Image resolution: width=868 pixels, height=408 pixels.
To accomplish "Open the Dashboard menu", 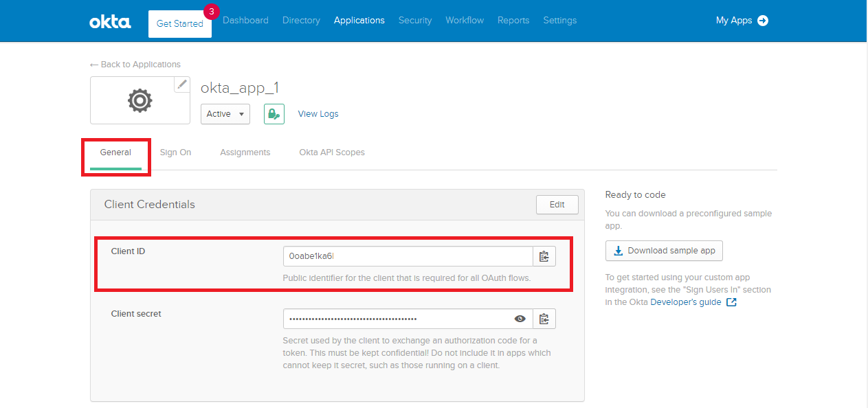I will [245, 21].
